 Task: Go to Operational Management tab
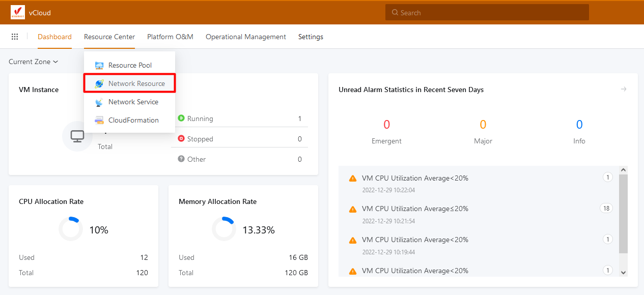(246, 37)
